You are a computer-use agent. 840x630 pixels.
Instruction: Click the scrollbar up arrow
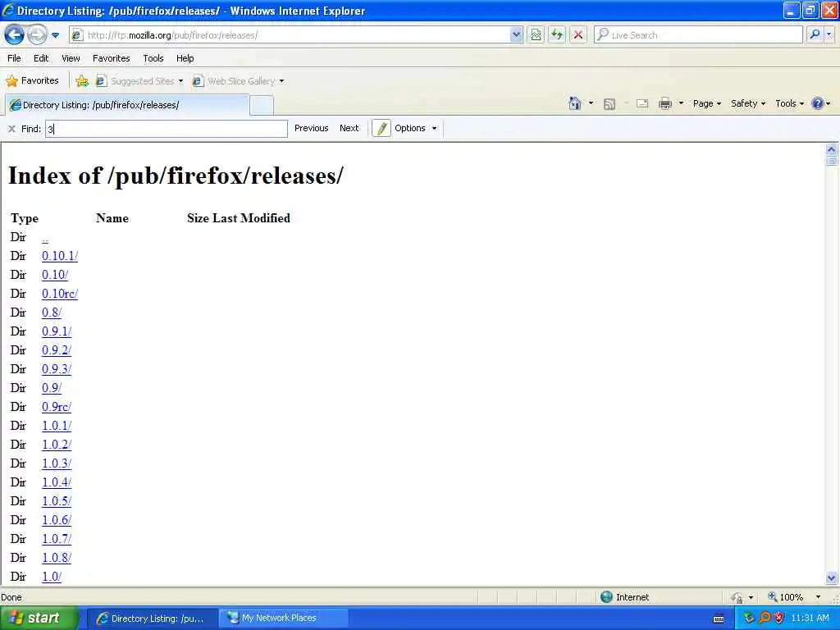(x=832, y=149)
